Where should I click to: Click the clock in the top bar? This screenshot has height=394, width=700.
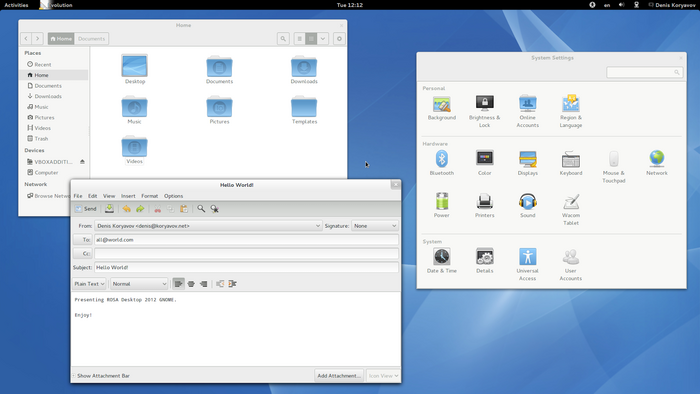(x=350, y=5)
